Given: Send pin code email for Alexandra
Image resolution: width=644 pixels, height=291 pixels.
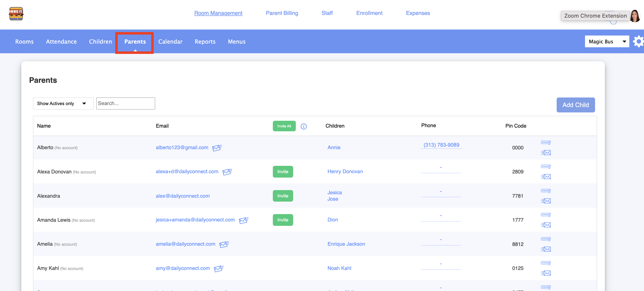Looking at the screenshot, I should tap(546, 201).
